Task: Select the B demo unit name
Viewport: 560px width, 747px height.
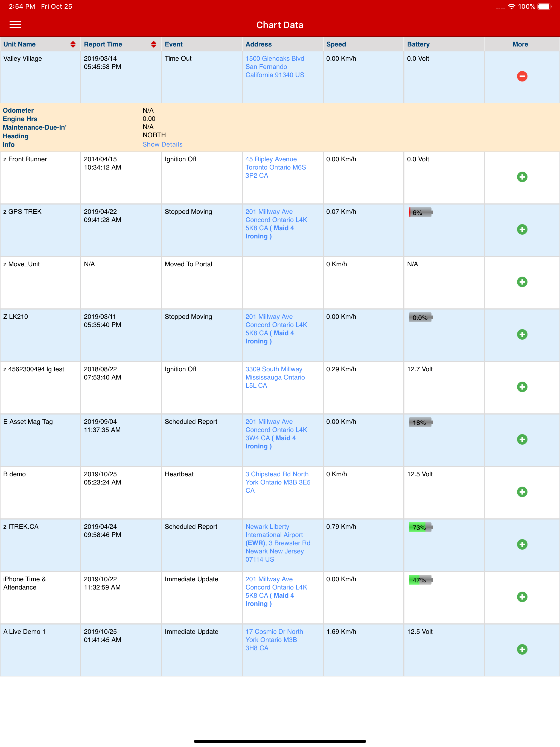Action: (14, 474)
